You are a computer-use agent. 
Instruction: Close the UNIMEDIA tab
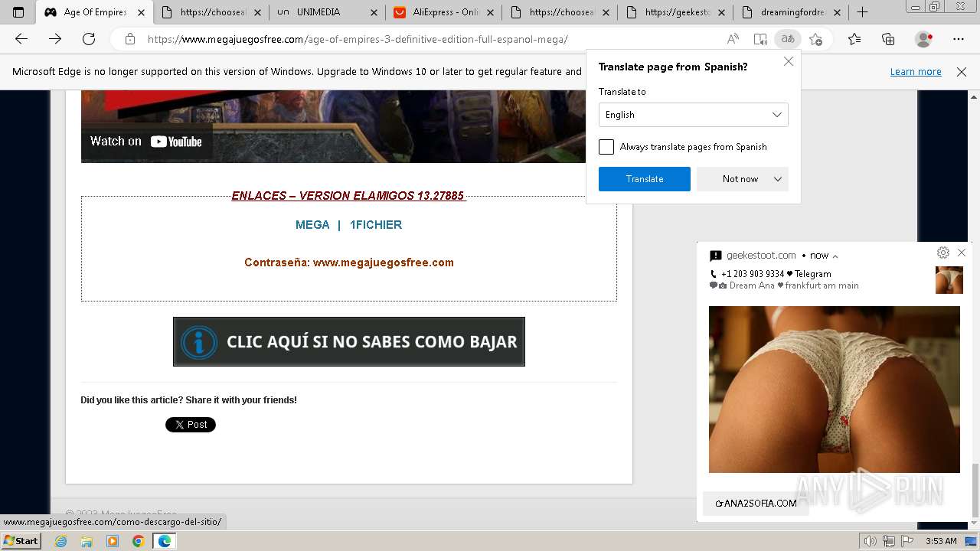click(x=374, y=12)
